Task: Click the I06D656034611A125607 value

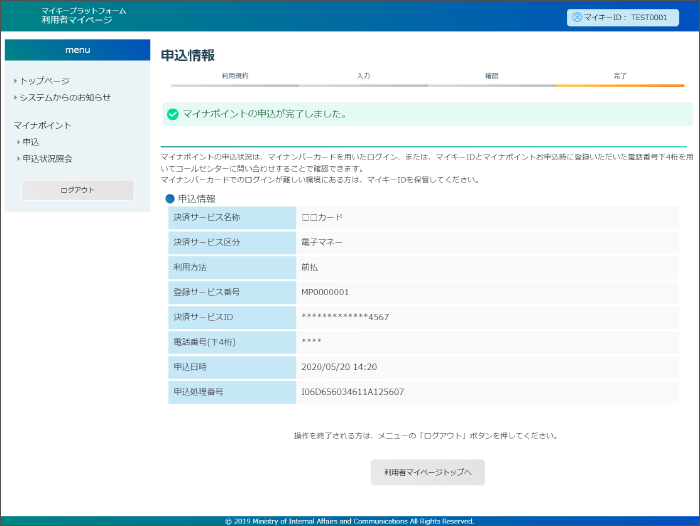Action: 353,392
